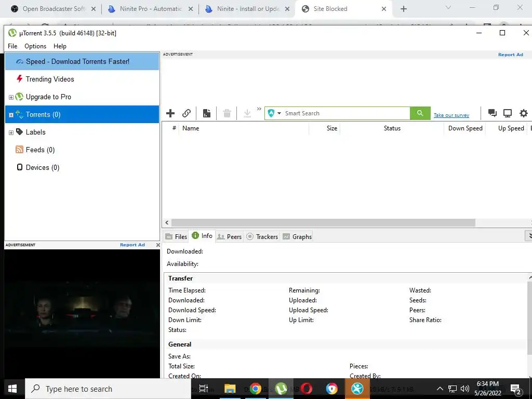532x399 pixels.
Task: Sort by the Name column header
Action: pos(244,128)
